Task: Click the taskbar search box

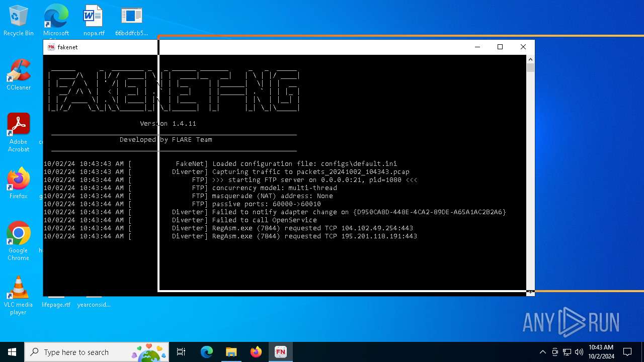Action: pyautogui.click(x=97, y=352)
